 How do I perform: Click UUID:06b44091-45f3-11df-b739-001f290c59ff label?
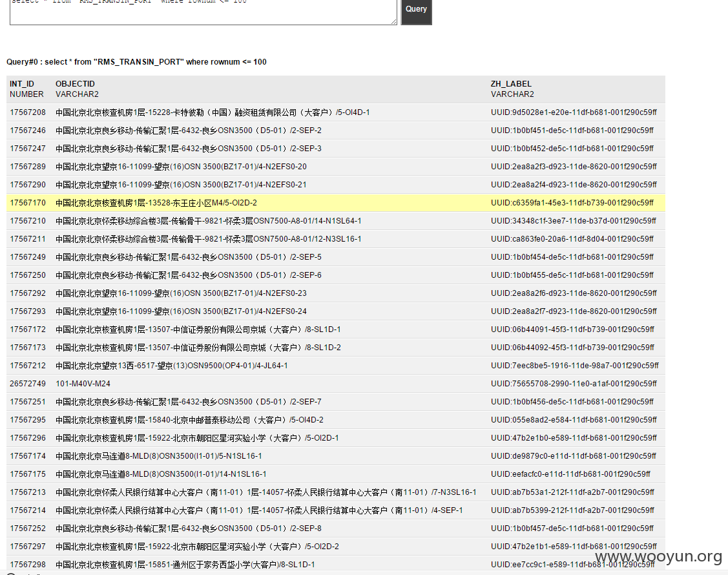(572, 329)
